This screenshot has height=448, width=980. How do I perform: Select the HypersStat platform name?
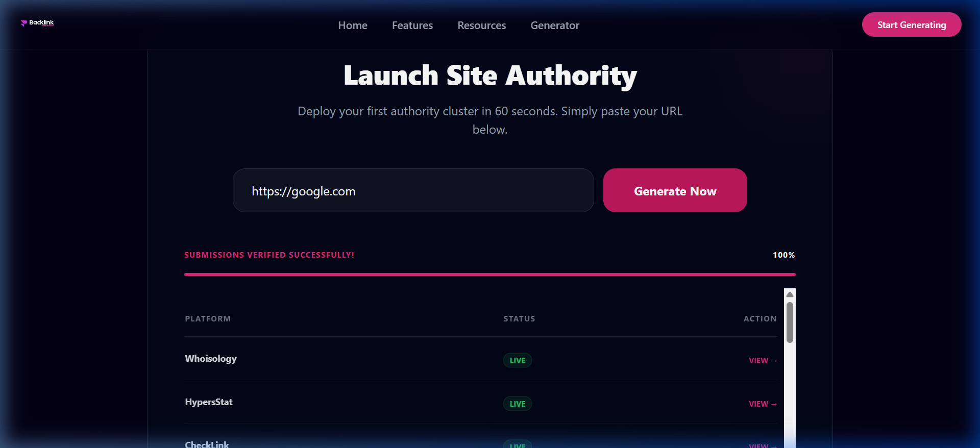click(209, 402)
